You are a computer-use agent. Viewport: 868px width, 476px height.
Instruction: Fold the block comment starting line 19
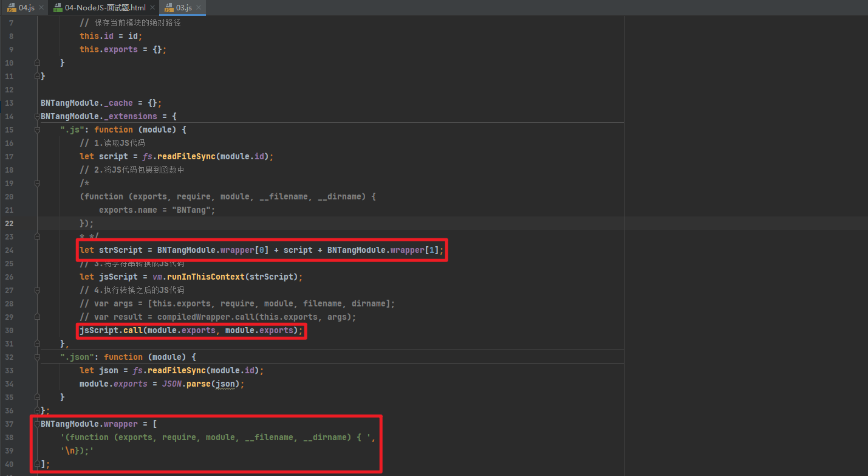pos(37,183)
